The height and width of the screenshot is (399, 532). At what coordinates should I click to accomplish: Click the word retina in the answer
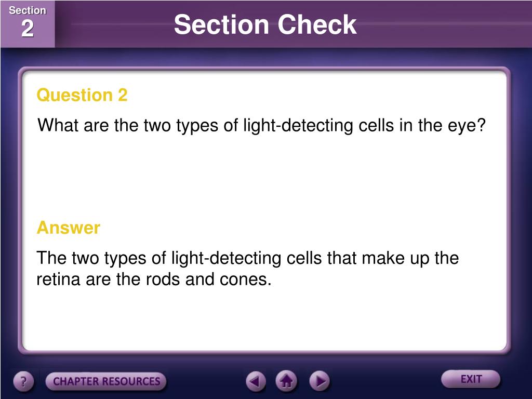click(x=58, y=280)
